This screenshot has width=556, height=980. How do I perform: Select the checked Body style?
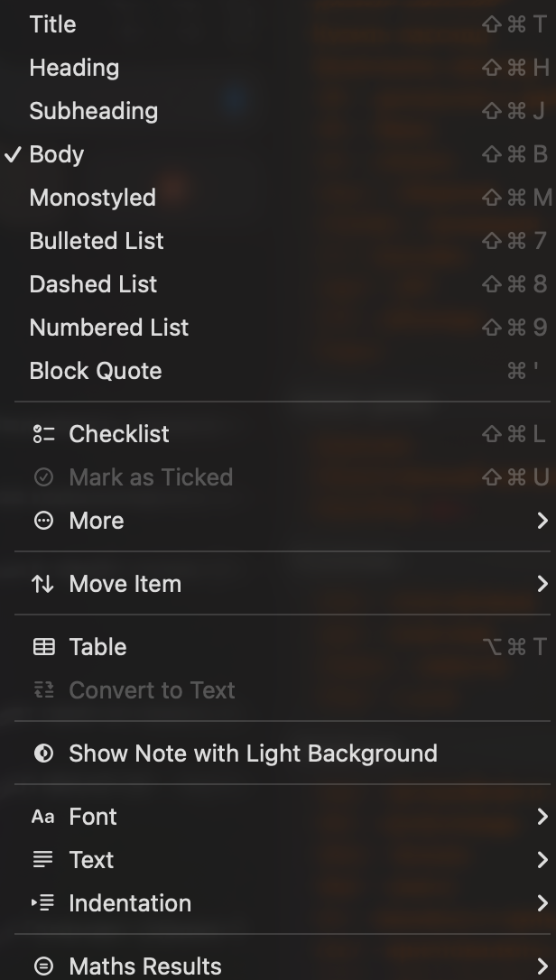click(57, 154)
